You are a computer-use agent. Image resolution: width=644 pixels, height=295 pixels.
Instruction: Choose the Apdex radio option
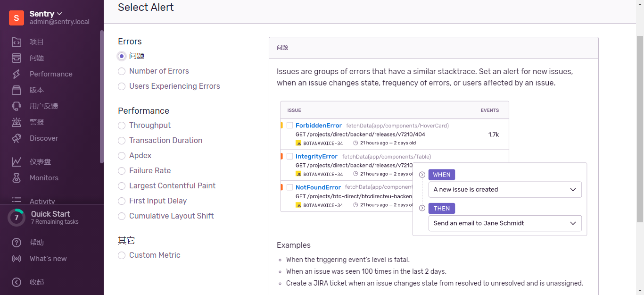122,156
